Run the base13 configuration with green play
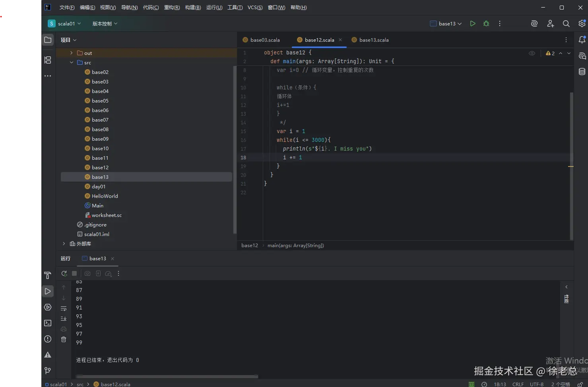Viewport: 588px width, 387px height. 472,24
